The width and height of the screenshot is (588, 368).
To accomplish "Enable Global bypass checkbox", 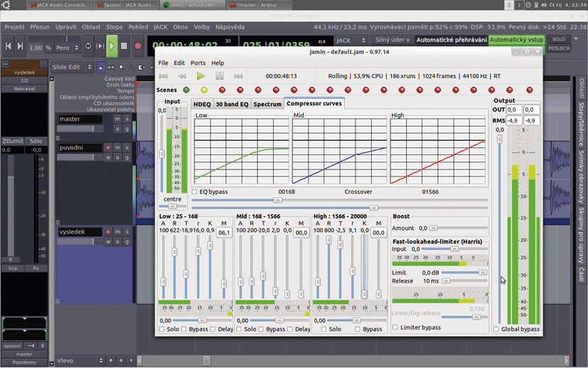I will [496, 330].
